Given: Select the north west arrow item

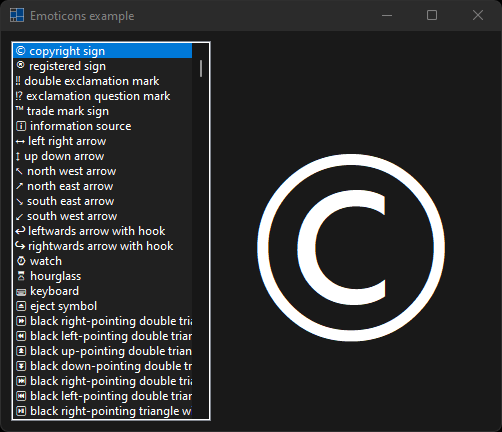Looking at the screenshot, I should tap(103, 171).
